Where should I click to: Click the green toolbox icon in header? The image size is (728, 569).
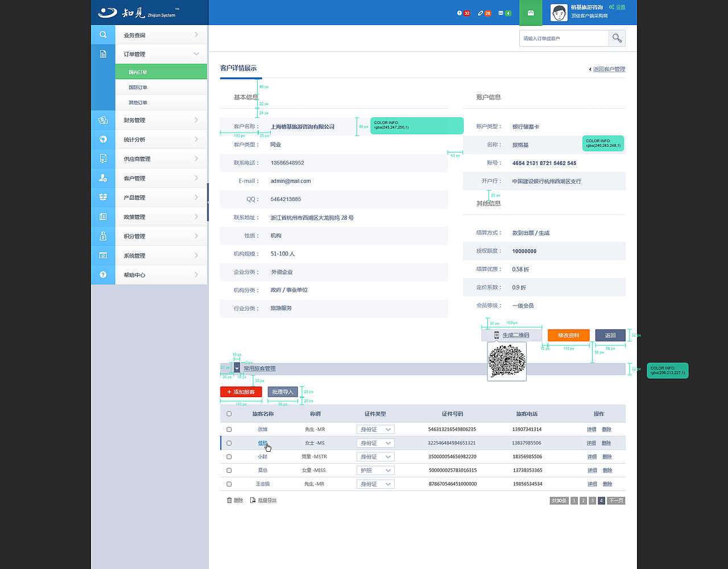(531, 13)
